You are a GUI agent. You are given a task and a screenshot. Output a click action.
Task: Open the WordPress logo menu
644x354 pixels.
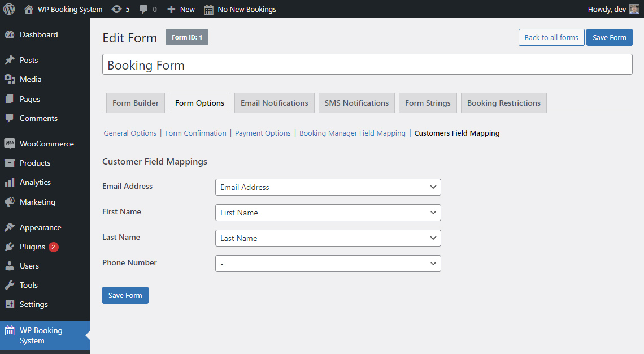coord(9,9)
